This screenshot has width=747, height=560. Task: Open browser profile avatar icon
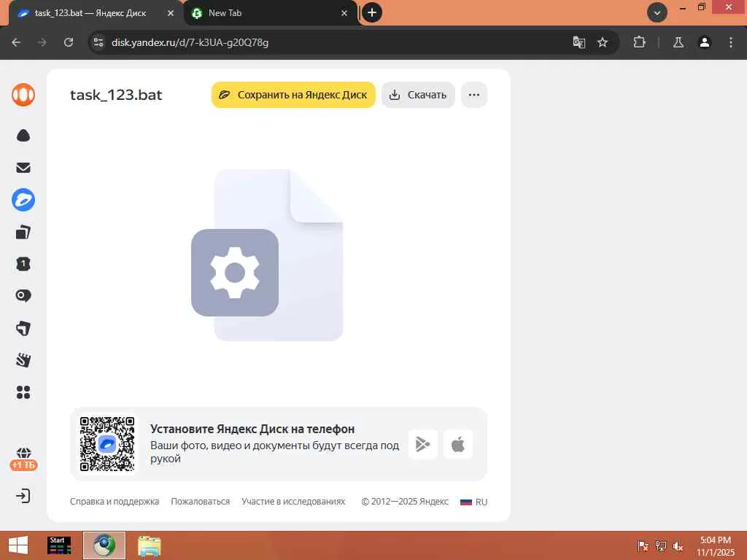pyautogui.click(x=705, y=42)
